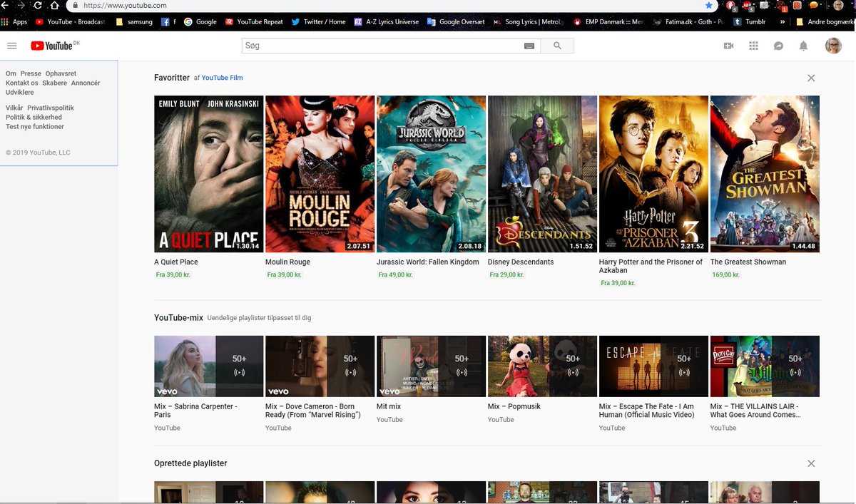Open the notifications bell
This screenshot has height=504, width=856.
[803, 46]
